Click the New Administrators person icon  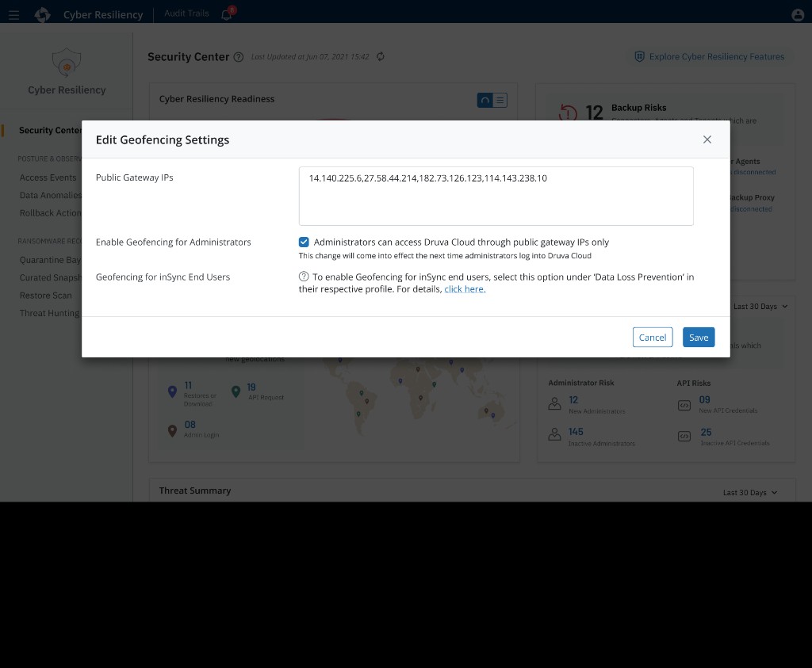554,403
